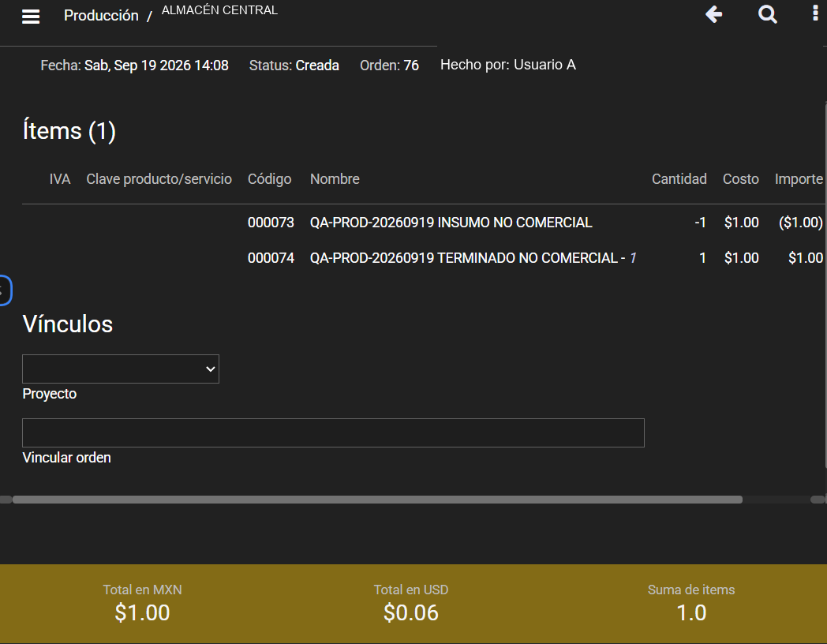Click the Producción breadcrumb

point(101,16)
